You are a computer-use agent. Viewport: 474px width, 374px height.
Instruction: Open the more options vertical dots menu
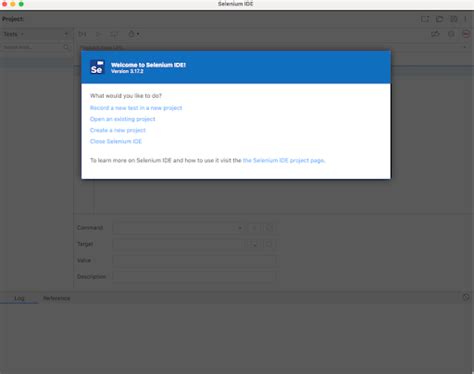466,19
